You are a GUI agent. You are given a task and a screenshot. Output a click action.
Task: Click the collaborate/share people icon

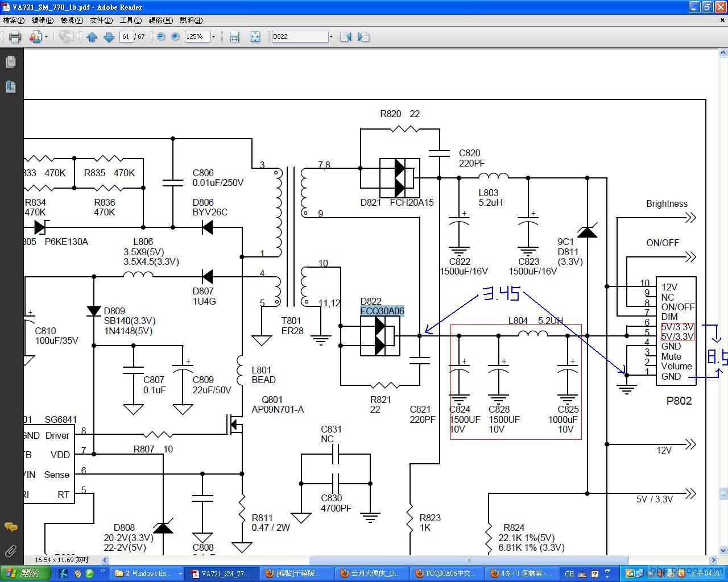(35, 37)
